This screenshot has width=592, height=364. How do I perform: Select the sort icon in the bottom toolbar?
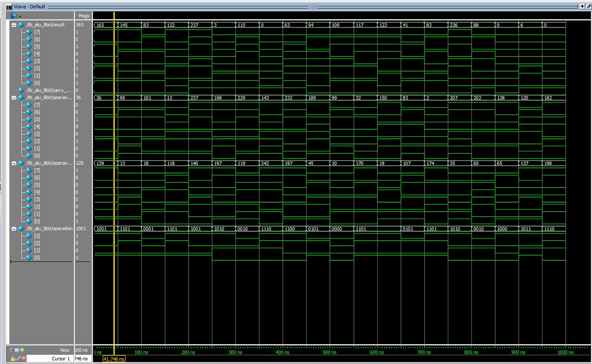pyautogui.click(x=11, y=350)
